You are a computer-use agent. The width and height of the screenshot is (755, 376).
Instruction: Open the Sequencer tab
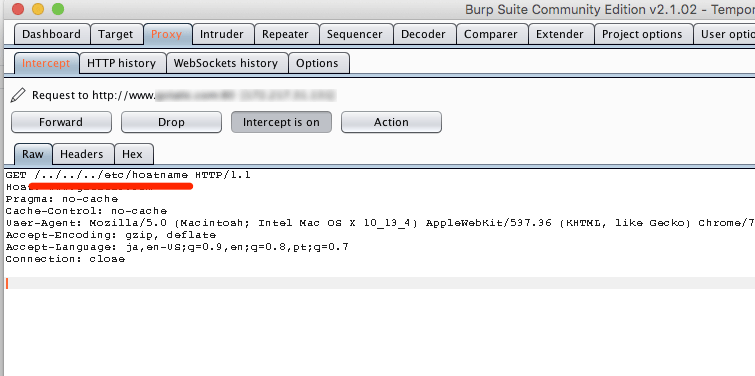click(355, 34)
